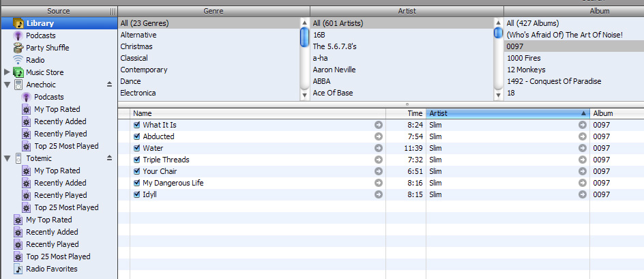The image size is (644, 279).
Task: Click the Source column resize grip
Action: 113,12
